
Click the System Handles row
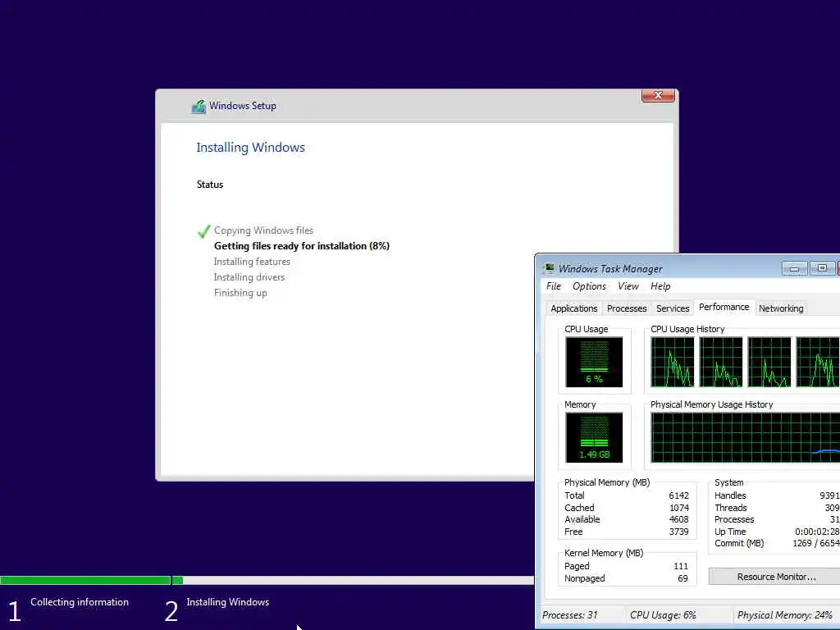[777, 495]
